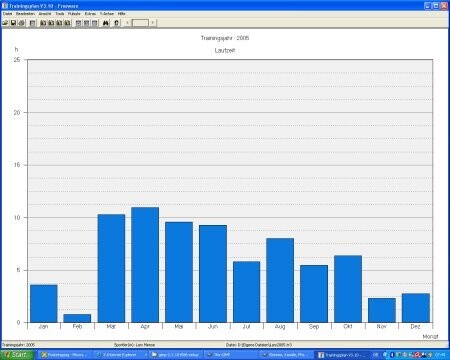Switch to the gimp setup taskbar button

click(176, 355)
